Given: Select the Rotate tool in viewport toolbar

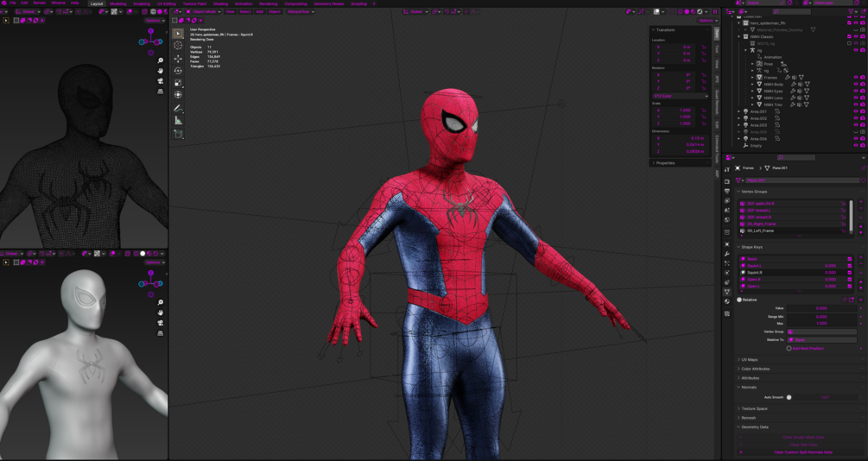Looking at the screenshot, I should coord(178,70).
